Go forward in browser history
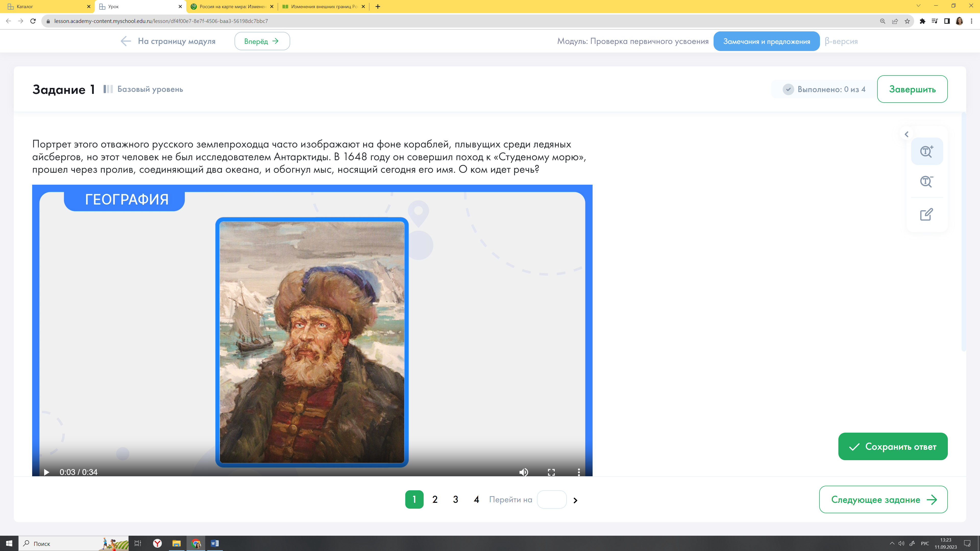Image resolution: width=980 pixels, height=551 pixels. pos(20,21)
